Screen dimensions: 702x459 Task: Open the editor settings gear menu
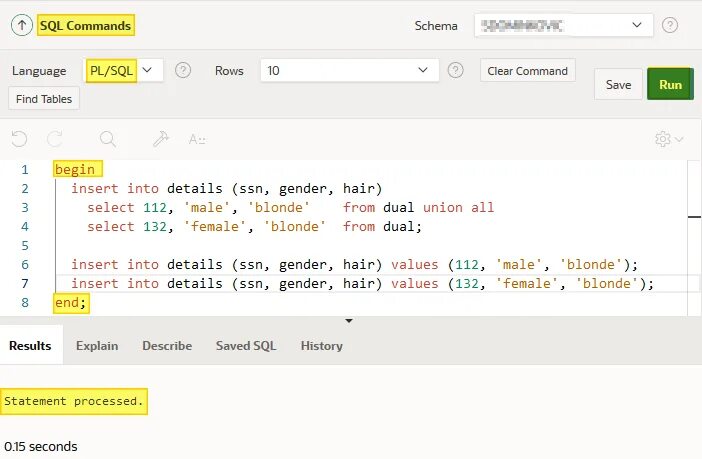coord(668,139)
